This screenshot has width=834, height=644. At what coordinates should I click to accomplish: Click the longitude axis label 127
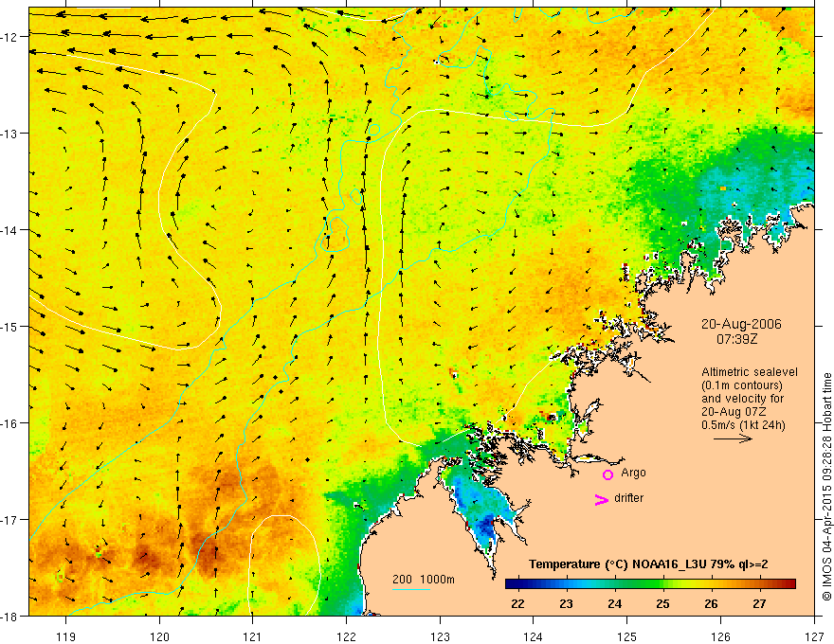(814, 636)
